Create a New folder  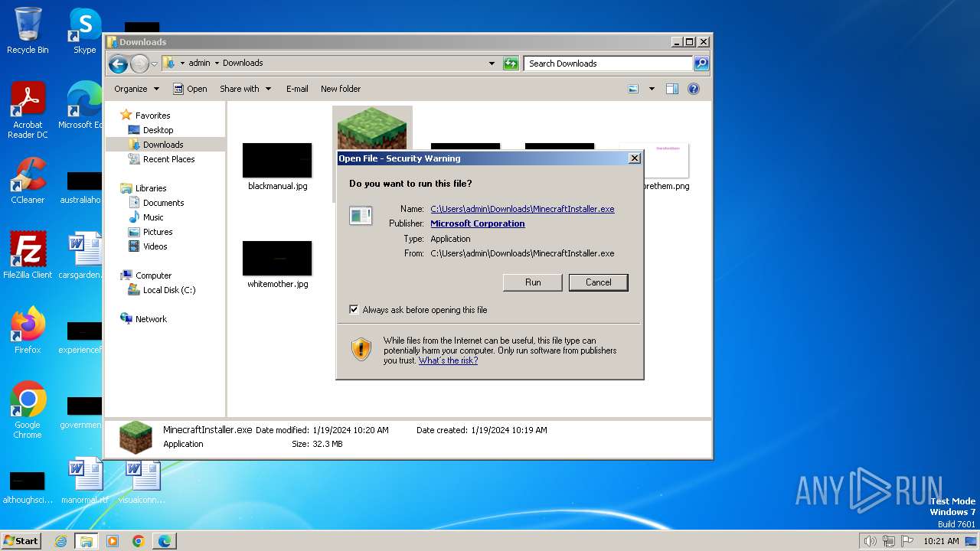341,89
